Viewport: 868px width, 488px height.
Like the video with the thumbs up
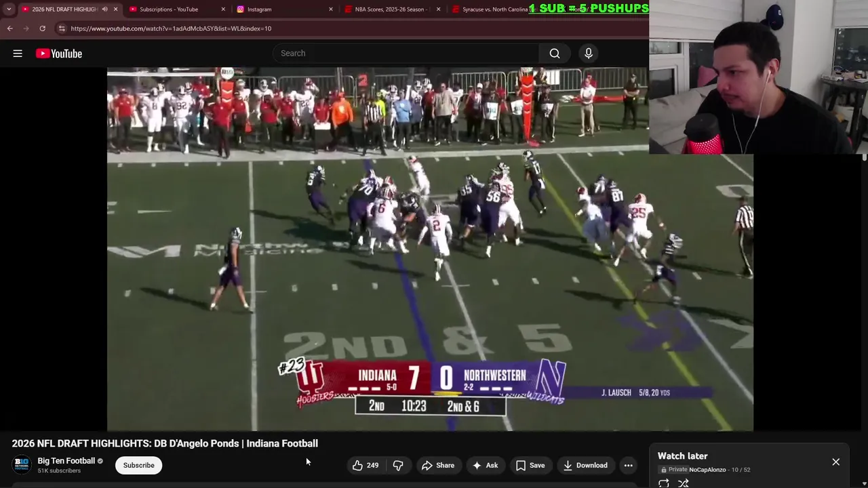[365, 465]
